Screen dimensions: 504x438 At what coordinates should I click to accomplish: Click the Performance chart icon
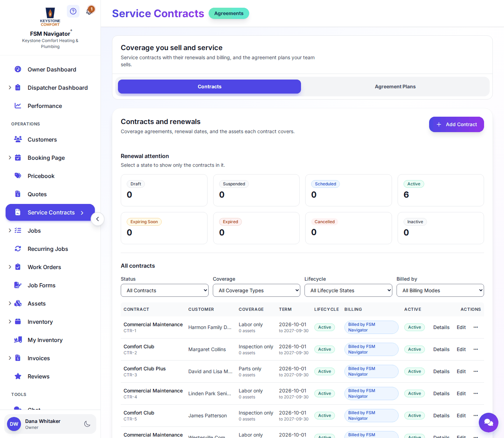point(18,106)
